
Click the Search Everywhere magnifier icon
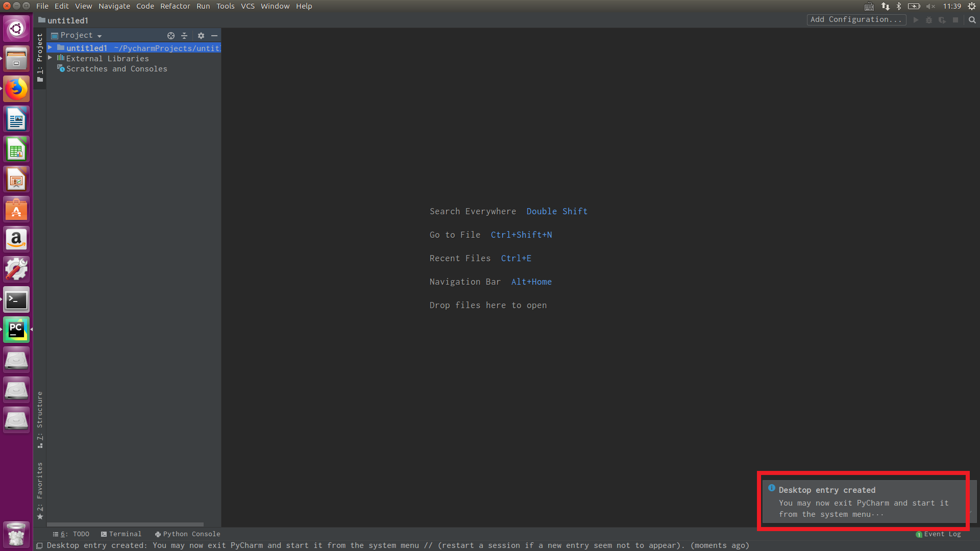[972, 20]
